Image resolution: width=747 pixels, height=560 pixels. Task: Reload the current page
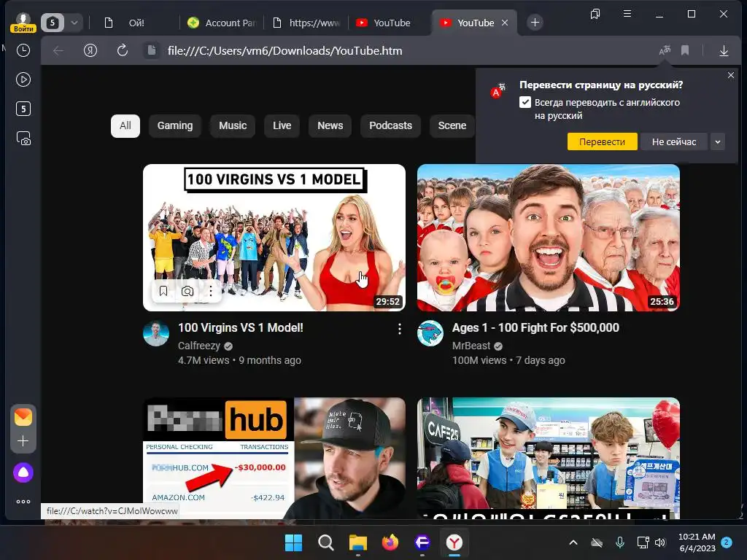pyautogui.click(x=123, y=50)
